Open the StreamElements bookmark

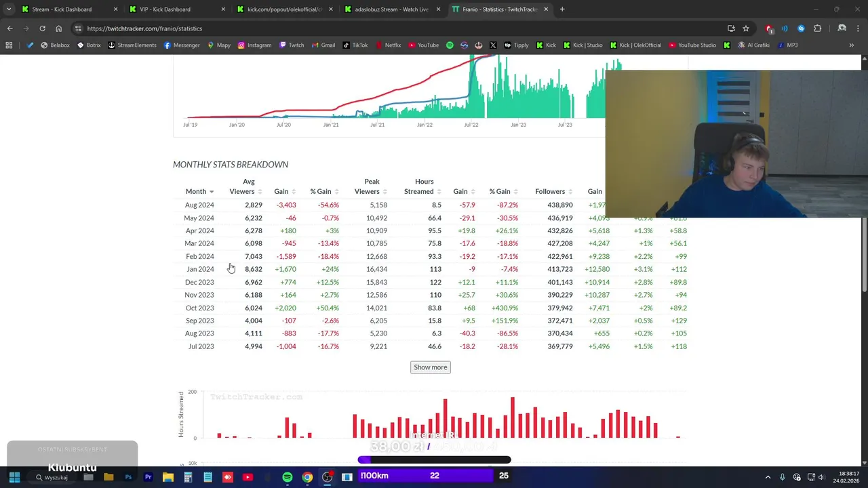click(132, 45)
